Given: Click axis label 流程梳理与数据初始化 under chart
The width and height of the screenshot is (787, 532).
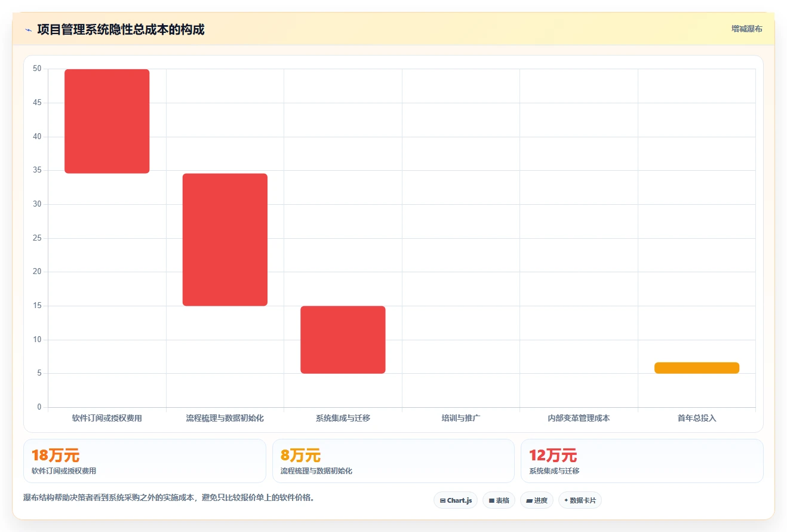Looking at the screenshot, I should [x=225, y=419].
